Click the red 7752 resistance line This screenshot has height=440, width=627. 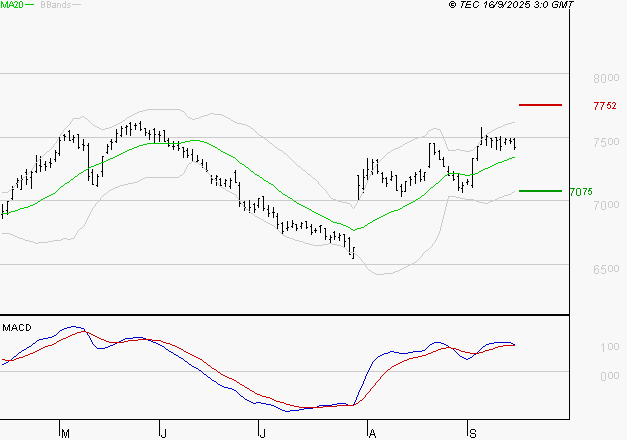coord(540,105)
